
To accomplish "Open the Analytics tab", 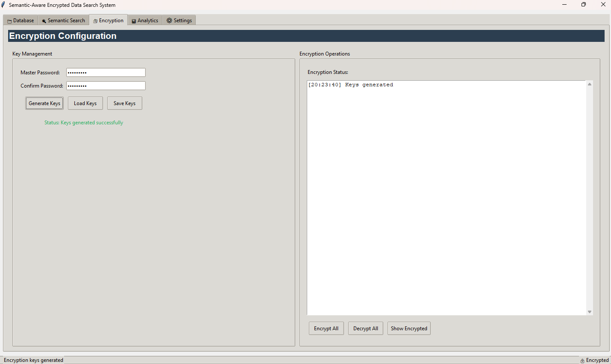I will click(x=145, y=21).
